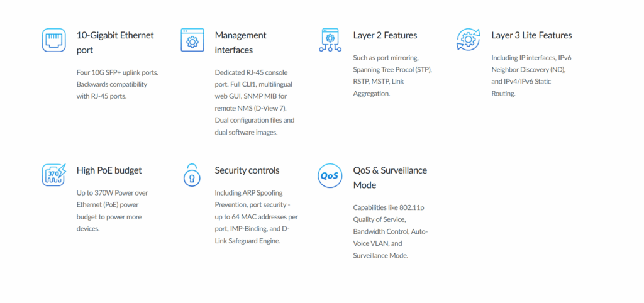Image resolution: width=644 pixels, height=303 pixels.
Task: Select the Spanning Tree and Link Aggregation text
Action: pyautogui.click(x=392, y=75)
